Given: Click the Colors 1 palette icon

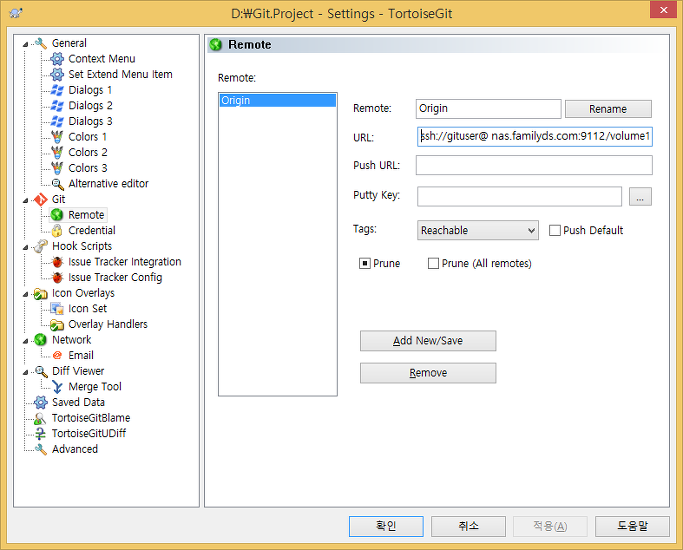Looking at the screenshot, I should click(57, 137).
